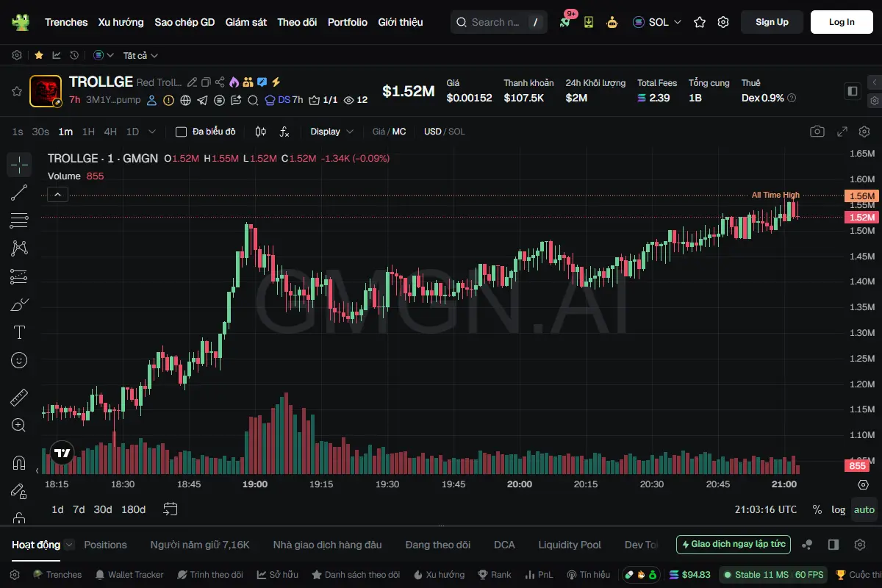Click Giao dịch ngay lập tức button
Viewport: 882px width, 588px height.
click(734, 545)
